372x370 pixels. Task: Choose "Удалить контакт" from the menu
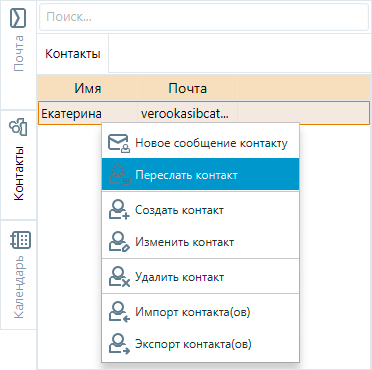[x=200, y=277]
